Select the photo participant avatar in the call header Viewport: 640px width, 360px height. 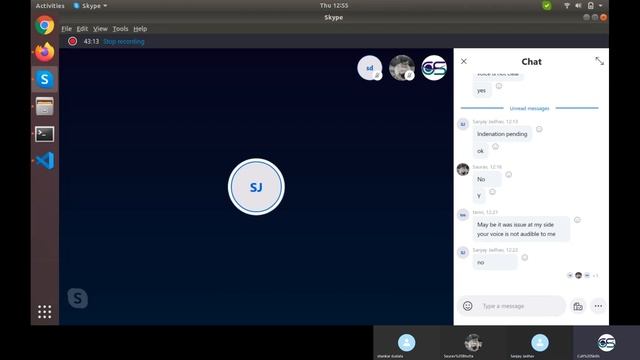(402, 68)
